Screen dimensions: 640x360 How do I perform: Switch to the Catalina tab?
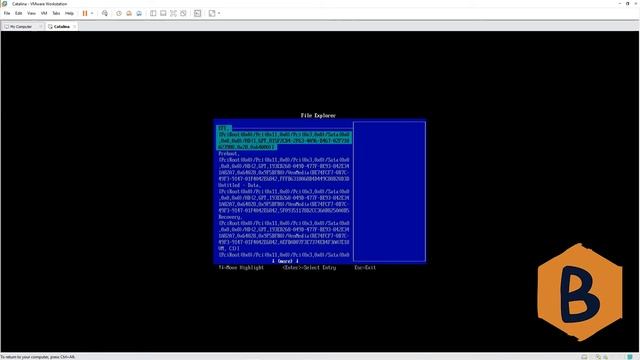point(62,27)
